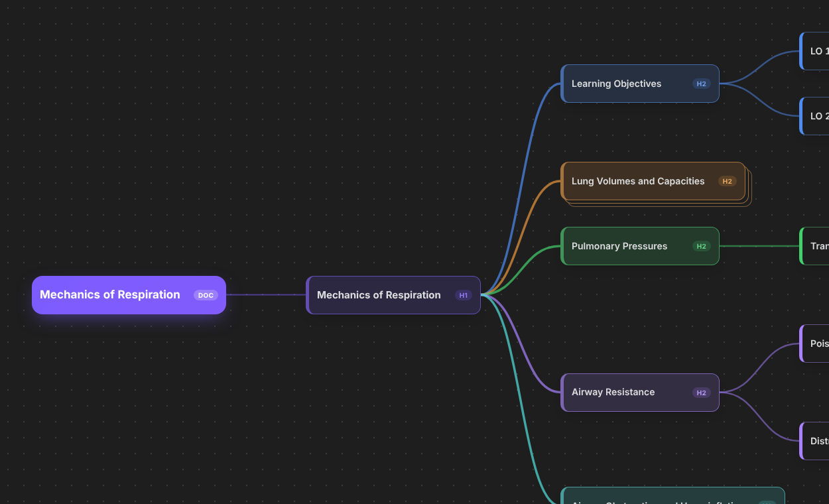Open the purple child node starting with 'Distr'
Screen dimensions: 829x504
(x=814, y=441)
